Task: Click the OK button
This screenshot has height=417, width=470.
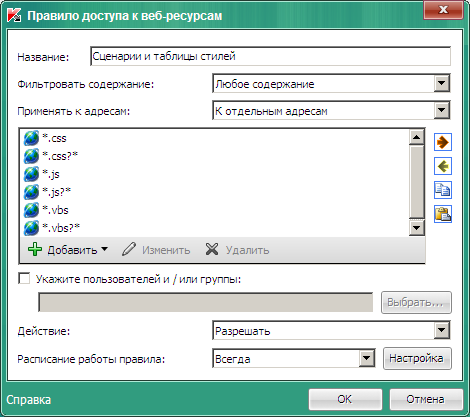Action: coord(345,399)
